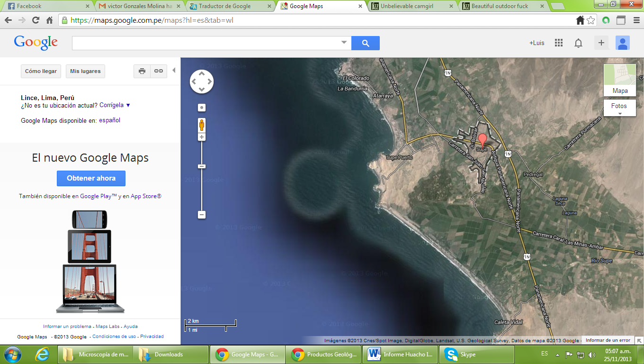Viewport: 644px width, 364px height.
Task: Print the map using the printer icon
Action: coord(142,71)
